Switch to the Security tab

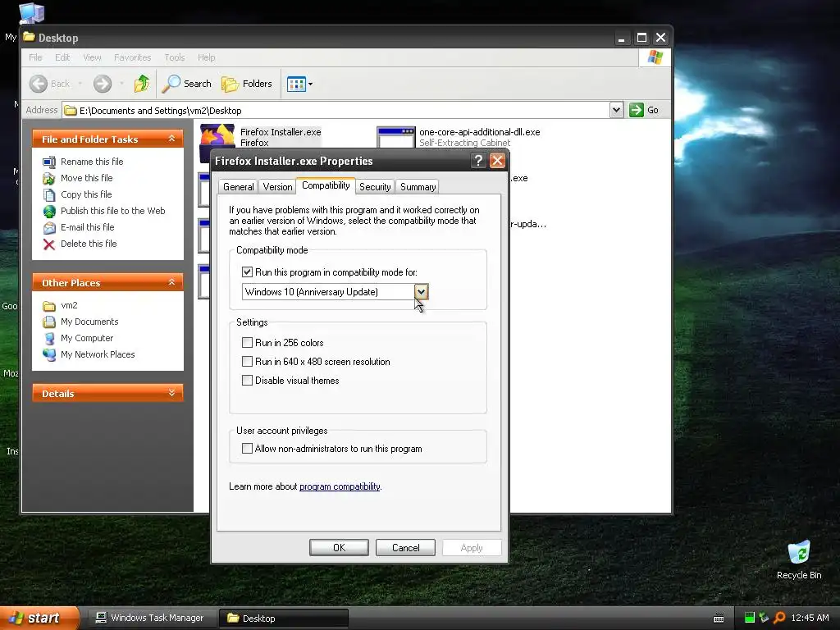374,186
